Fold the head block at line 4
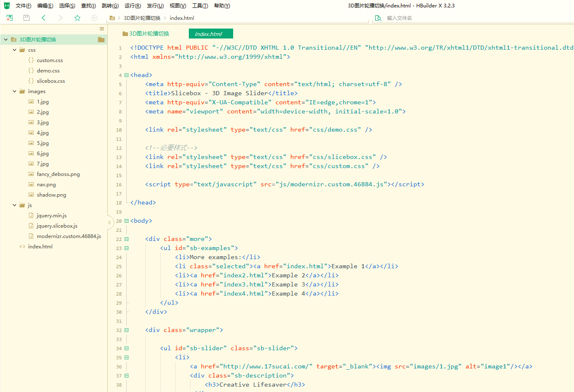574x392 pixels. pos(127,75)
